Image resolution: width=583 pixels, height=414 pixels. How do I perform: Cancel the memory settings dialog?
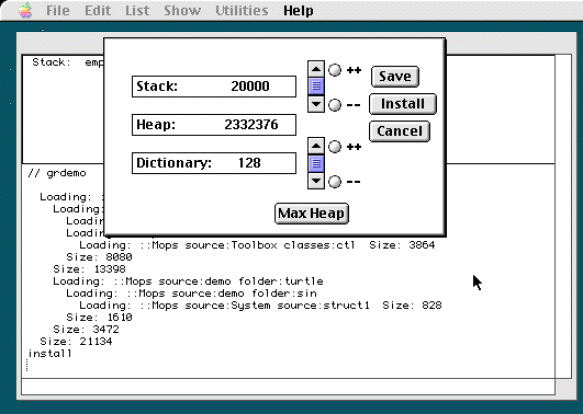[400, 131]
